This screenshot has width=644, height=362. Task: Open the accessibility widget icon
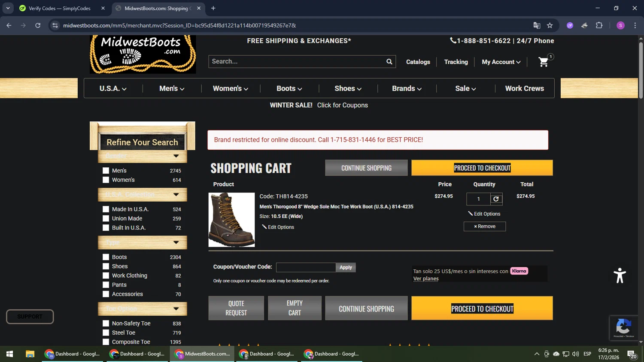pos(620,275)
